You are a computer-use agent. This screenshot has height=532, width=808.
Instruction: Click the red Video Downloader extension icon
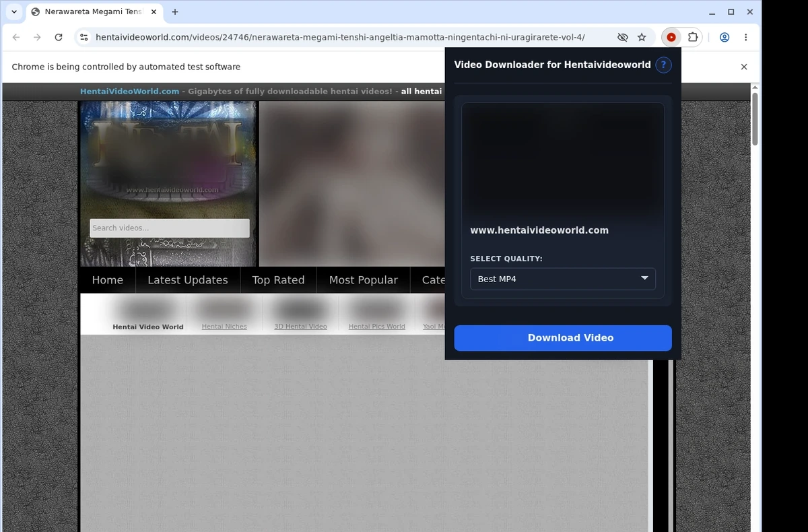click(x=671, y=38)
